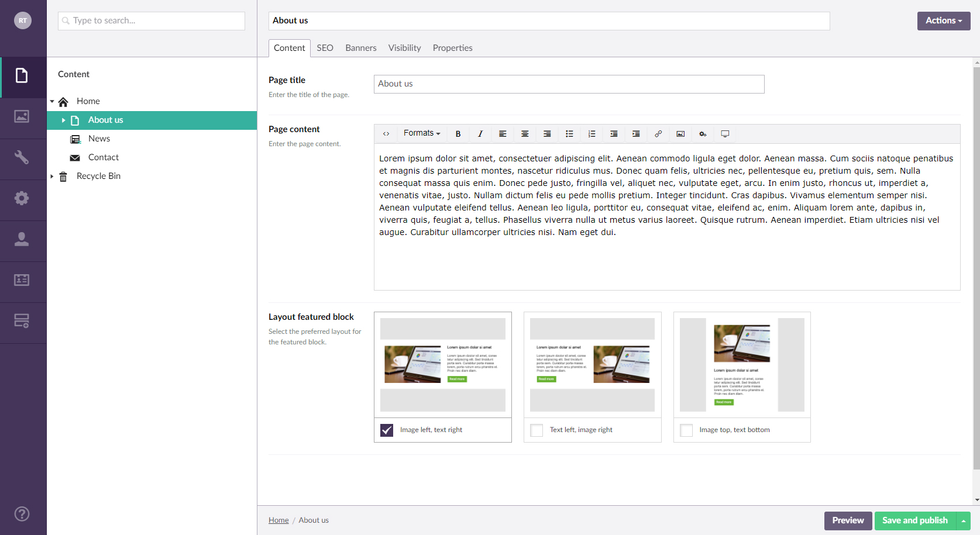Viewport: 980px width, 535px height.
Task: Expand the Recycle Bin tree node
Action: click(52, 176)
